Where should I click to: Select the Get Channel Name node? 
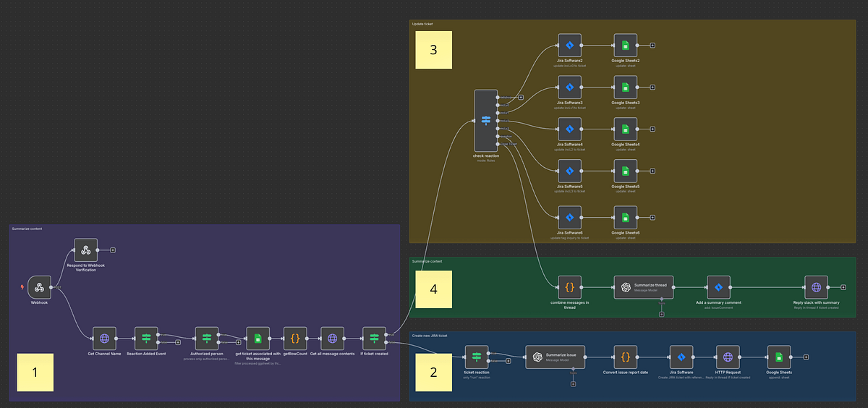[104, 338]
